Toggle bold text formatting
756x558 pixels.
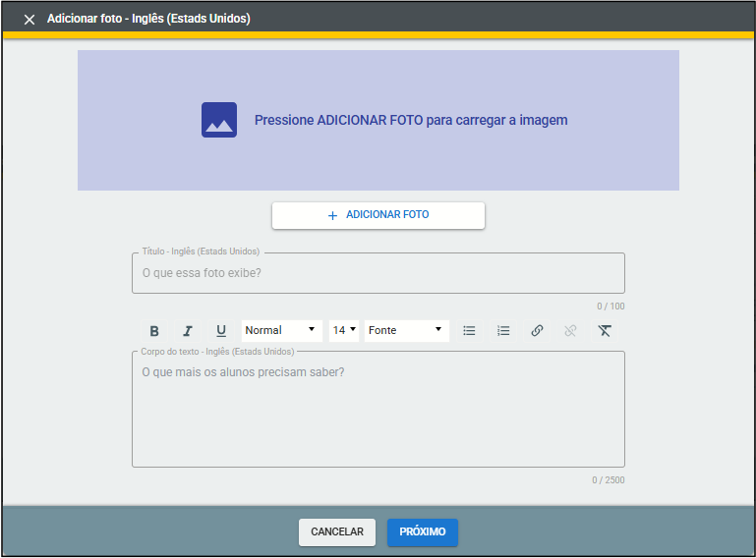[154, 331]
